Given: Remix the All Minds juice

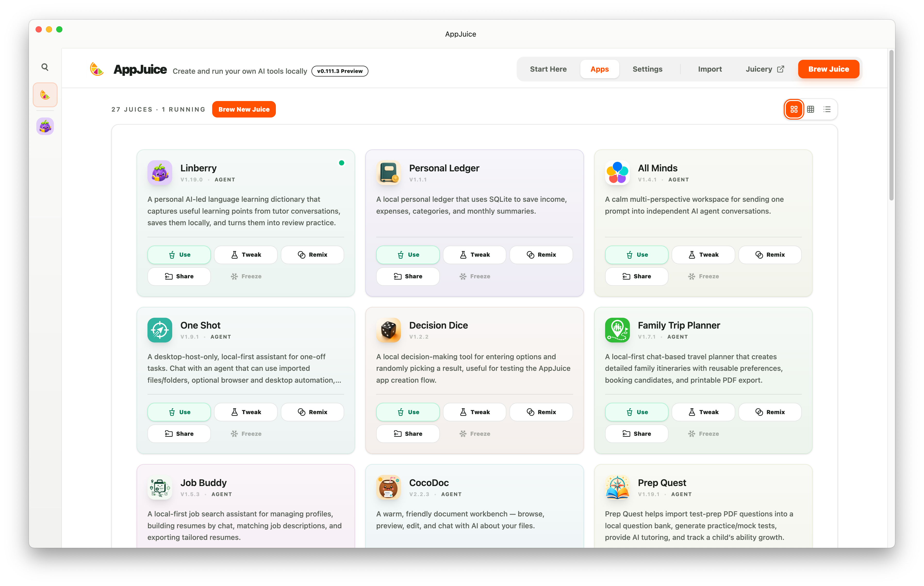Looking at the screenshot, I should 770,255.
